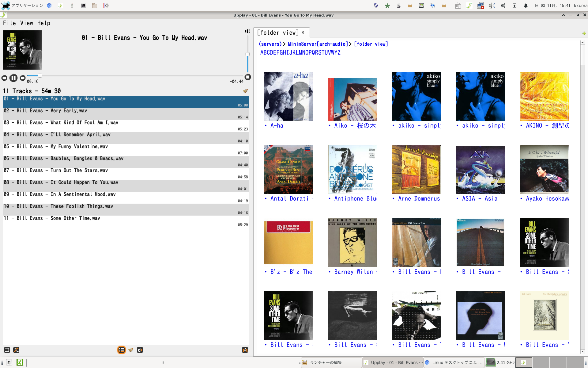Click the current album cover in the player

pyautogui.click(x=23, y=50)
